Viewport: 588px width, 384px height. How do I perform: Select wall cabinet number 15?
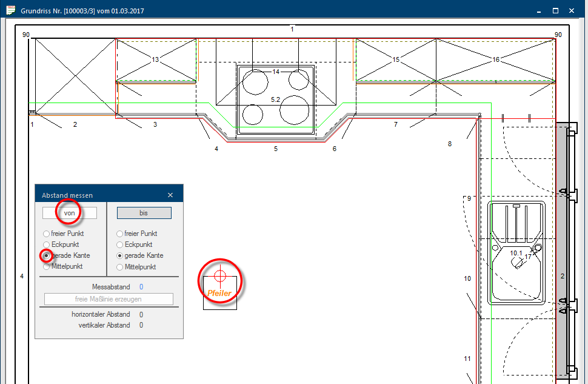pos(396,60)
